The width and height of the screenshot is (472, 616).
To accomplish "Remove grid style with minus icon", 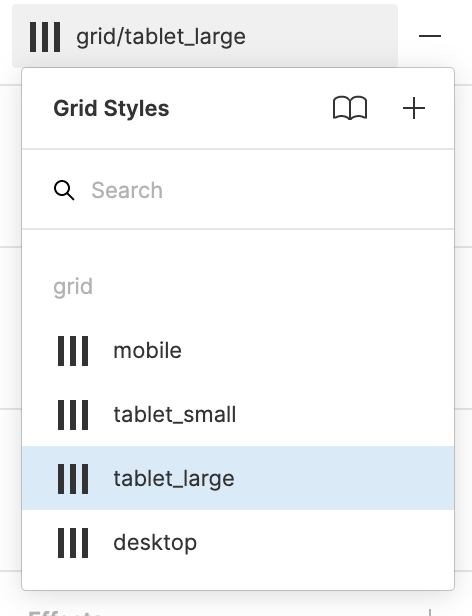I will coord(430,36).
